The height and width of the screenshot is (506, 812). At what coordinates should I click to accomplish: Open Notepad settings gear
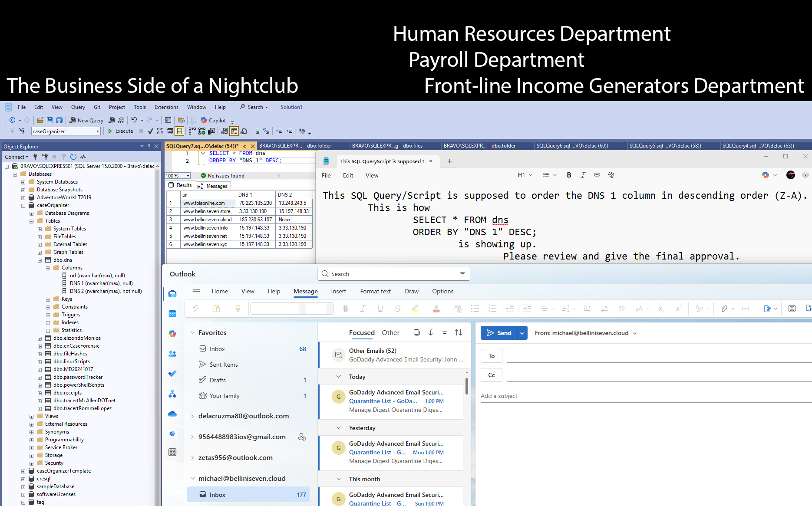click(805, 175)
